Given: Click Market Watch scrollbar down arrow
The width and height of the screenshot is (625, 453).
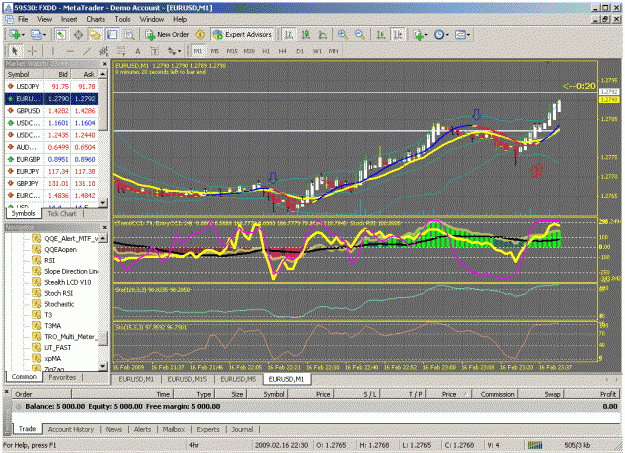Looking at the screenshot, I should click(103, 203).
